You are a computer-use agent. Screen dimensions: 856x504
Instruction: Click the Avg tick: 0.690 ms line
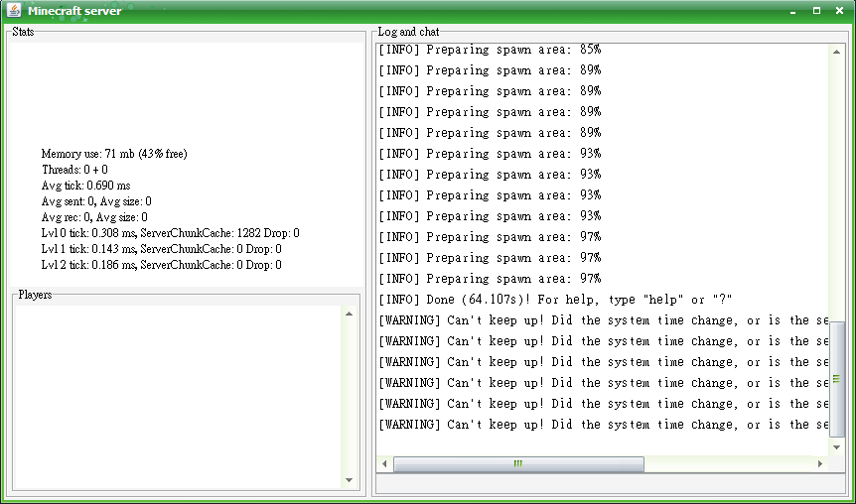click(85, 186)
